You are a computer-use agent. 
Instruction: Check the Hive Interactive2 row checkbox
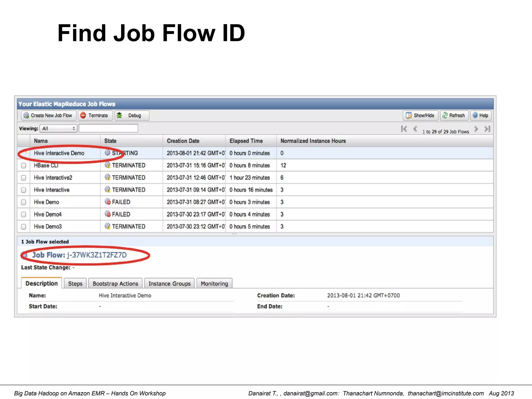click(x=24, y=178)
